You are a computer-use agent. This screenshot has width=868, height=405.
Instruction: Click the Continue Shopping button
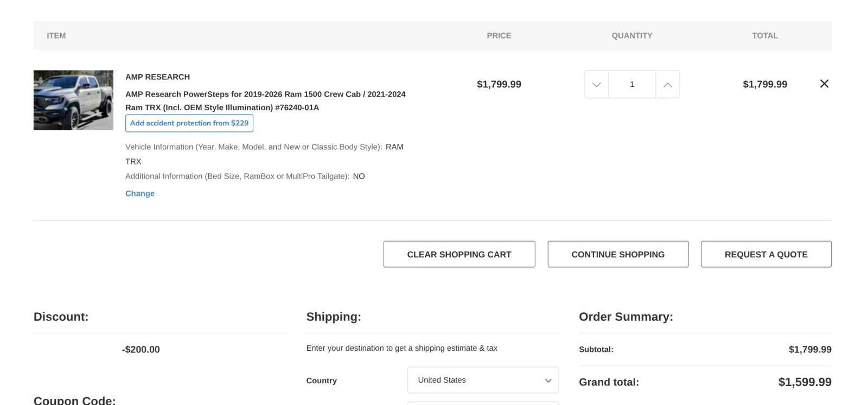coord(618,254)
